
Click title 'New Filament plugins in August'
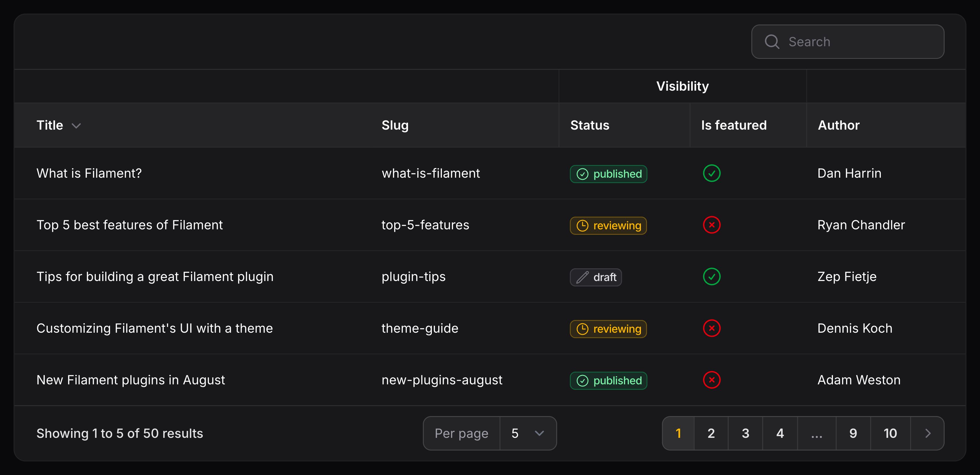[x=130, y=380]
